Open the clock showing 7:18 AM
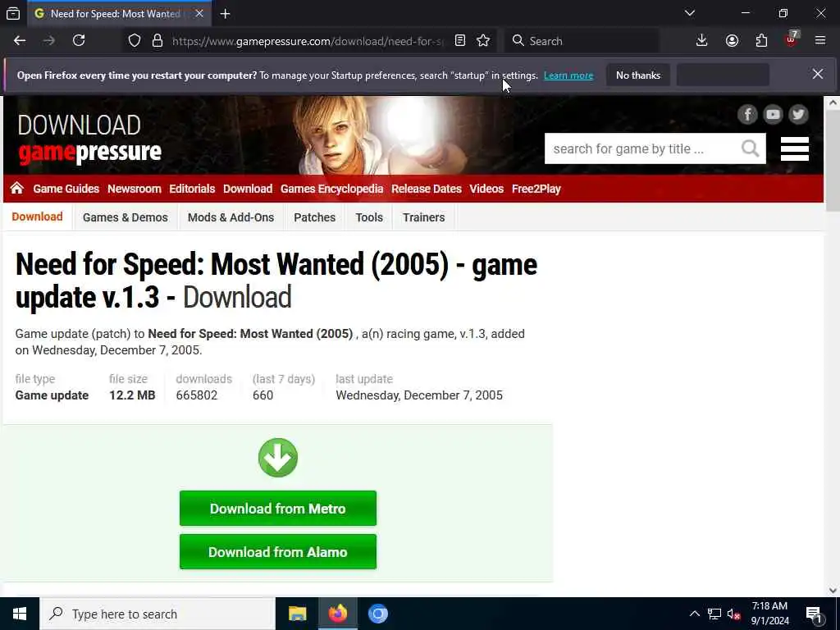840x630 pixels. pyautogui.click(x=769, y=614)
